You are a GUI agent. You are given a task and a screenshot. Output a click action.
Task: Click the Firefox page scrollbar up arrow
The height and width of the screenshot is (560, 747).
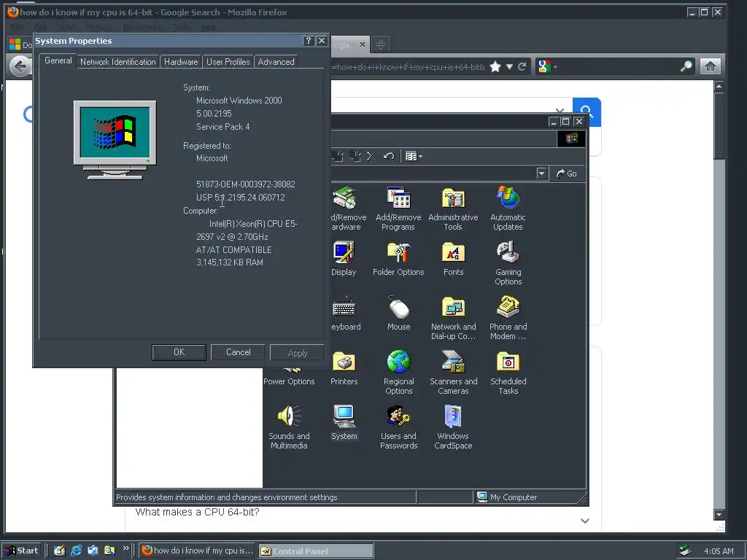pos(719,86)
